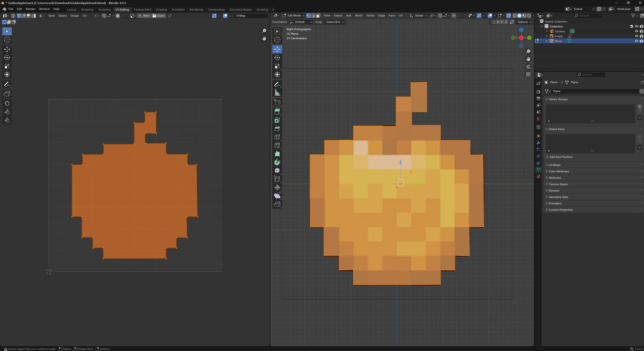Switch to the Shading workspace tab
644x351 pixels.
161,9
